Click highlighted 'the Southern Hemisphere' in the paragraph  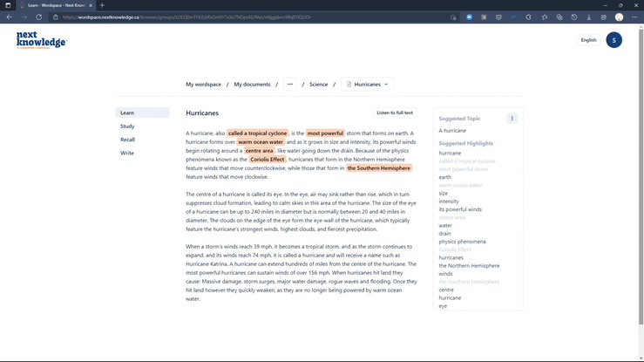point(379,168)
